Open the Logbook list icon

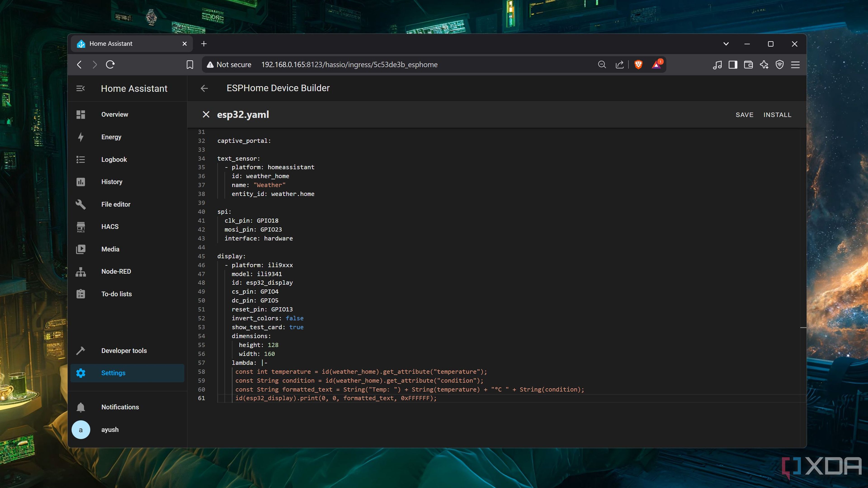80,160
